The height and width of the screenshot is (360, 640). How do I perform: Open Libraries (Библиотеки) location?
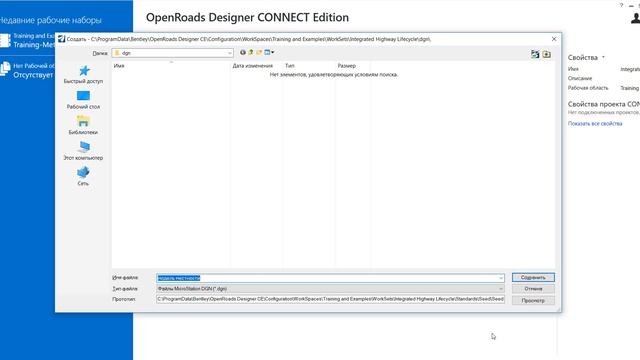[83, 126]
